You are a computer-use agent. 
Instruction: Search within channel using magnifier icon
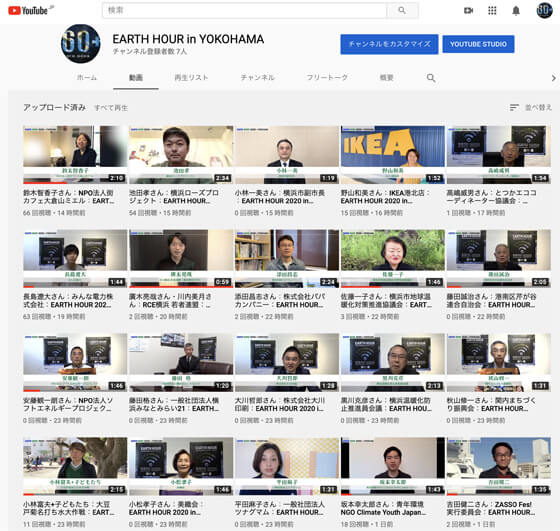[x=431, y=77]
